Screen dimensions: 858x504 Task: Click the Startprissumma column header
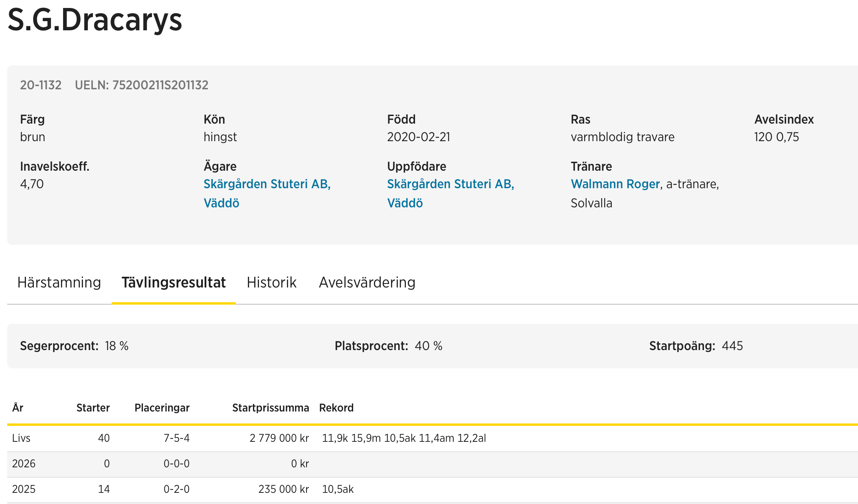[x=270, y=408]
